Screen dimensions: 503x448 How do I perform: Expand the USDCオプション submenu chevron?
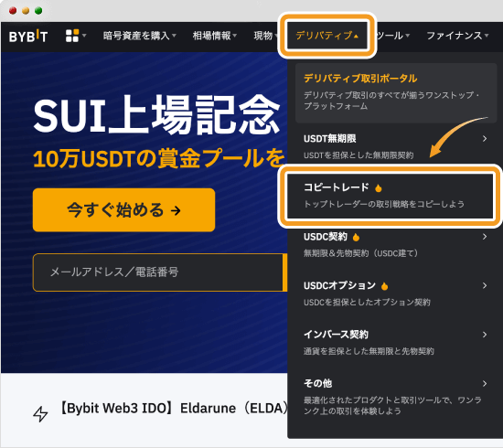pyautogui.click(x=485, y=285)
